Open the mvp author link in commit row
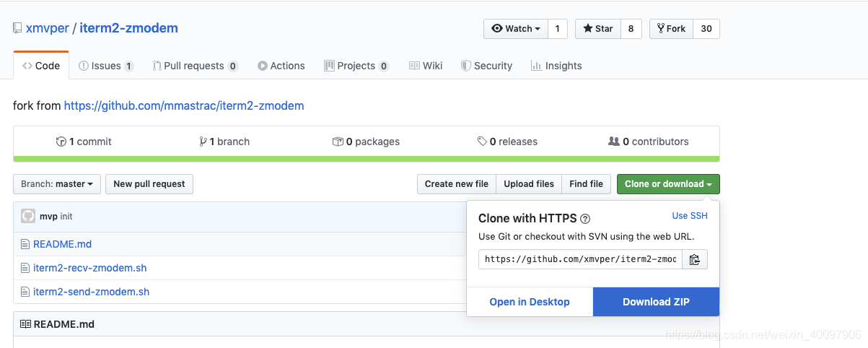The image size is (868, 348). (48, 217)
